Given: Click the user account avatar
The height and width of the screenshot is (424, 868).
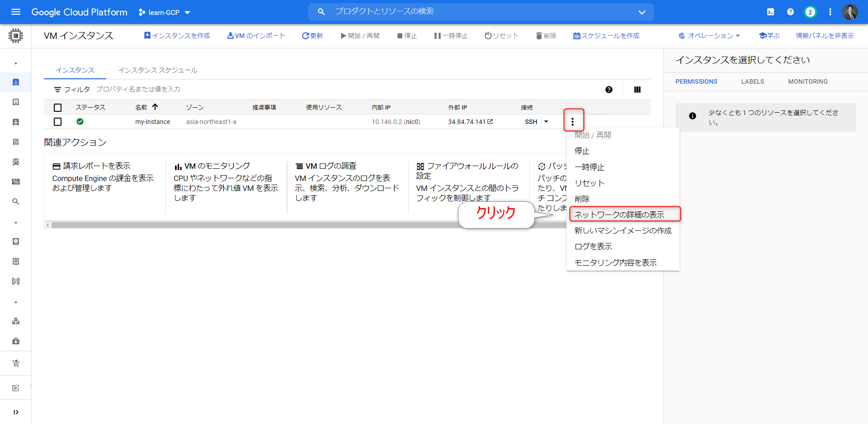Looking at the screenshot, I should [x=850, y=12].
